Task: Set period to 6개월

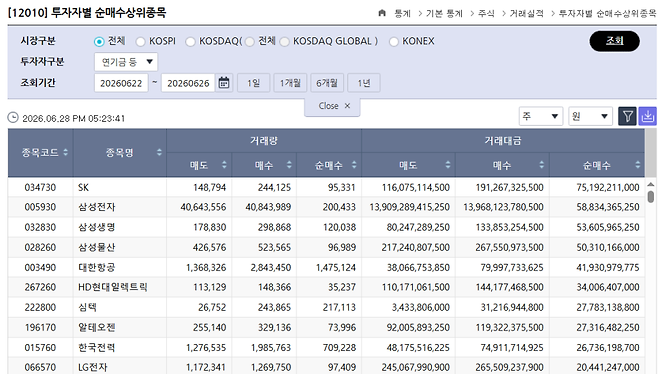Action: point(327,83)
